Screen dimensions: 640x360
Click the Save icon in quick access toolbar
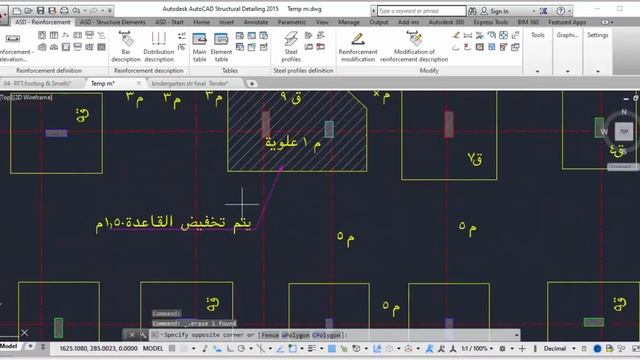(40, 11)
